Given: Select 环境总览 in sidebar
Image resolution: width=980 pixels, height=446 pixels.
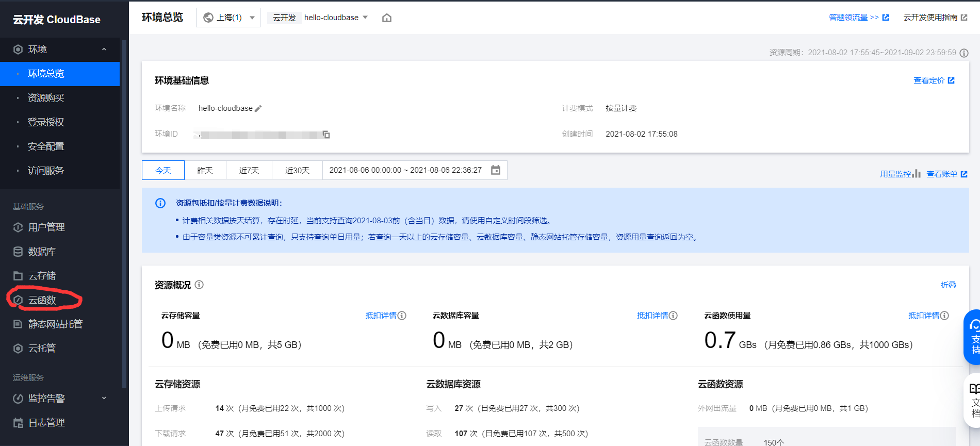Looking at the screenshot, I should (60, 74).
